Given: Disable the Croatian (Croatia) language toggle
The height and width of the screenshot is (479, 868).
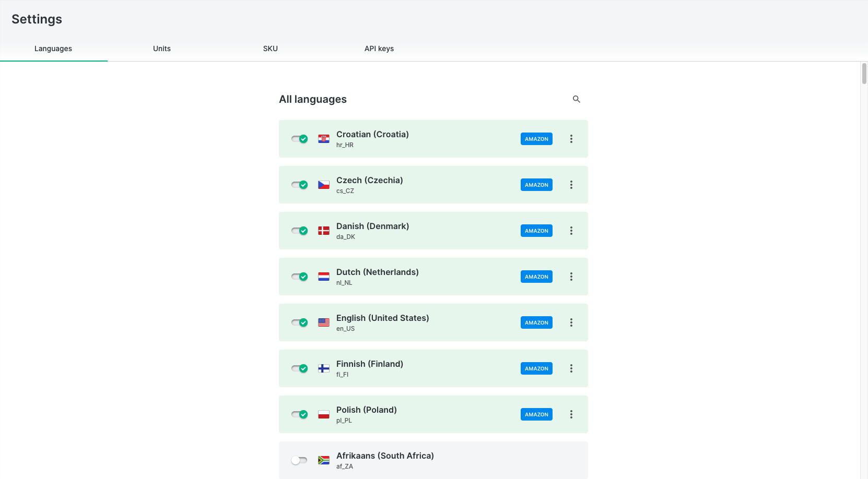Looking at the screenshot, I should (299, 139).
